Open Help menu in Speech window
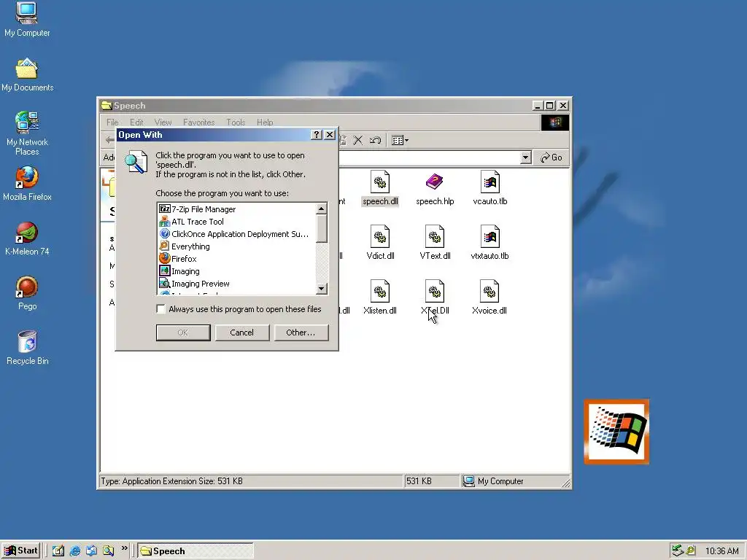 click(x=265, y=122)
